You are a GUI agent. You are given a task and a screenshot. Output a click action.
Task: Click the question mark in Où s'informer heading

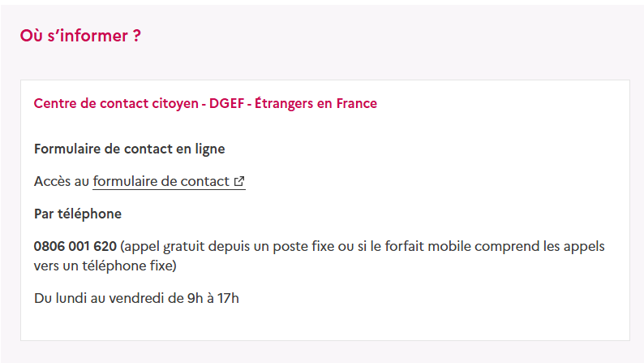137,36
